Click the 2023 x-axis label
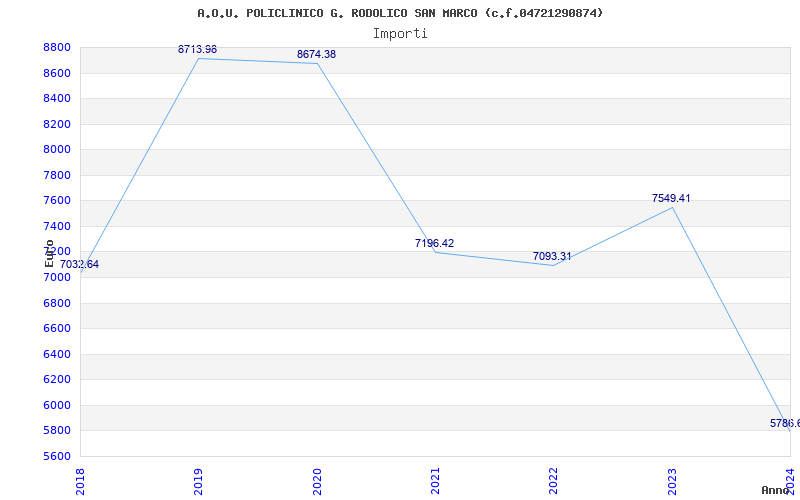This screenshot has height=500, width=800. 672,482
